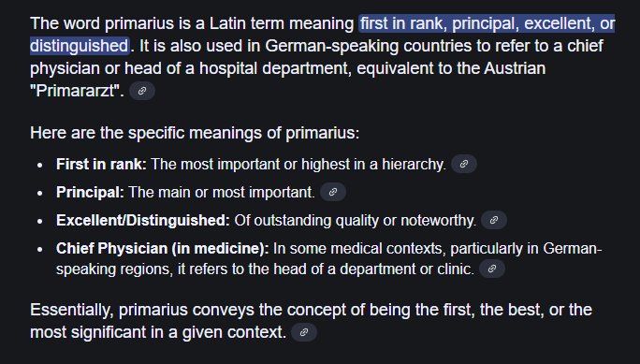Click the bullet point before "Chief Physician"
Image resolution: width=640 pixels, height=364 pixels.
(x=39, y=249)
